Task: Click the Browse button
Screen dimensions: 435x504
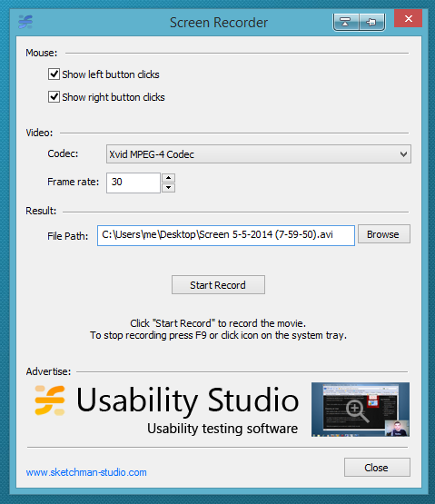Action: [x=384, y=234]
